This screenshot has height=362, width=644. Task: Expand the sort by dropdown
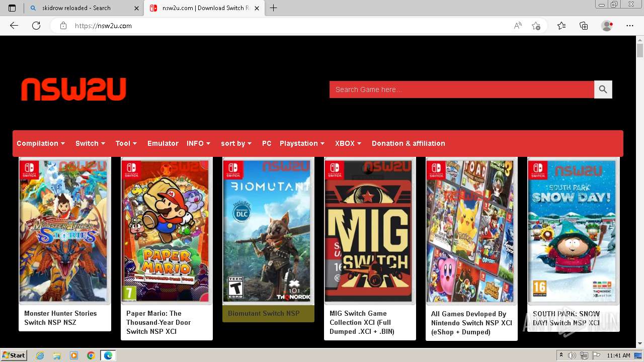click(236, 143)
